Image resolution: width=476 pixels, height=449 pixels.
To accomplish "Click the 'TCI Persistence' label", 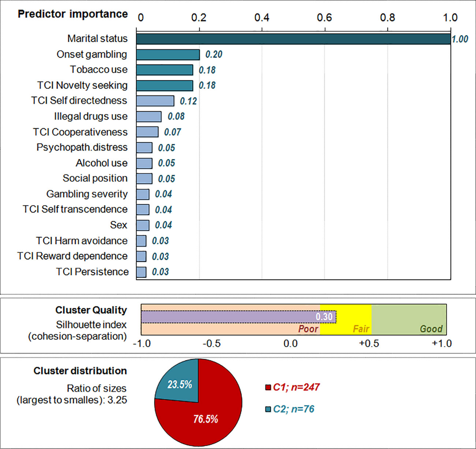I will [x=92, y=272].
